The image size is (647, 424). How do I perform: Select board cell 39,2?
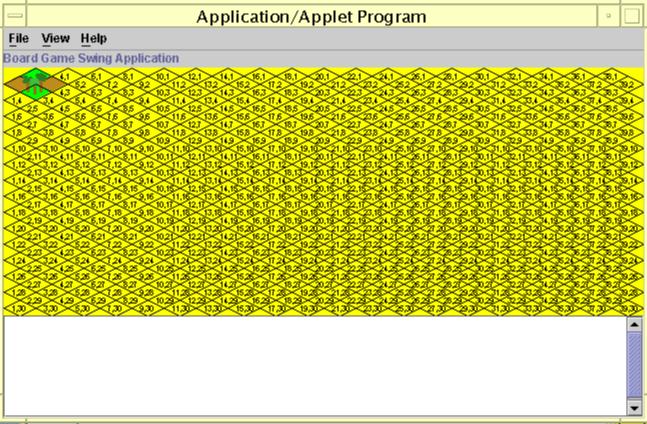click(x=627, y=84)
